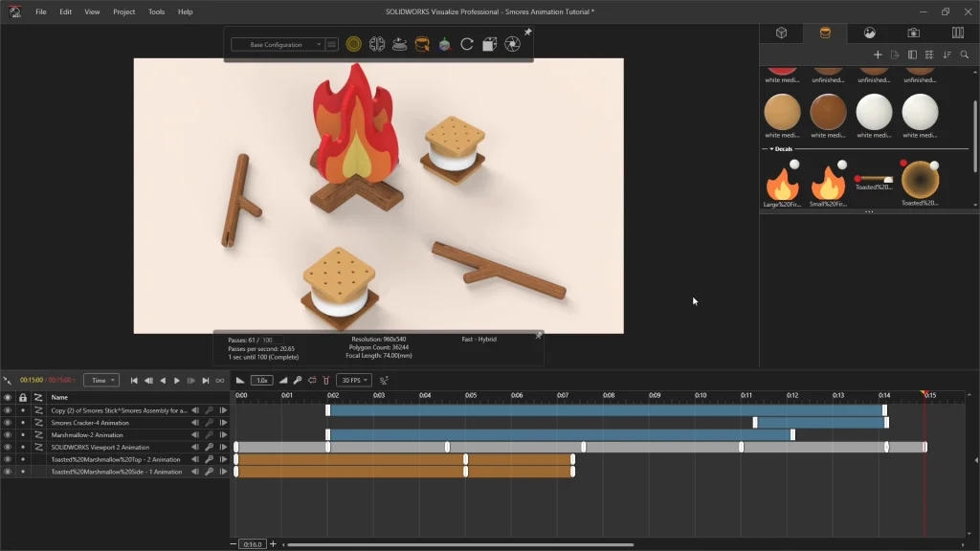Jump to animation start button
This screenshot has width=980, height=551.
coord(134,381)
